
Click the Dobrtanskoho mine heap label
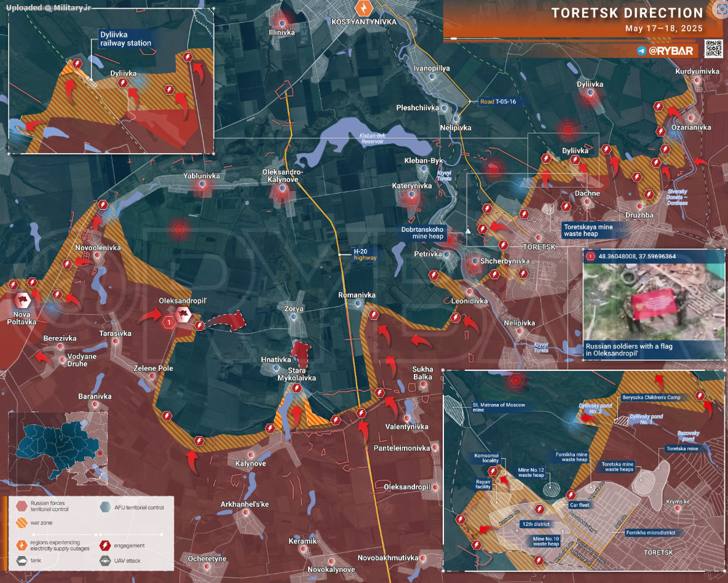tap(422, 232)
